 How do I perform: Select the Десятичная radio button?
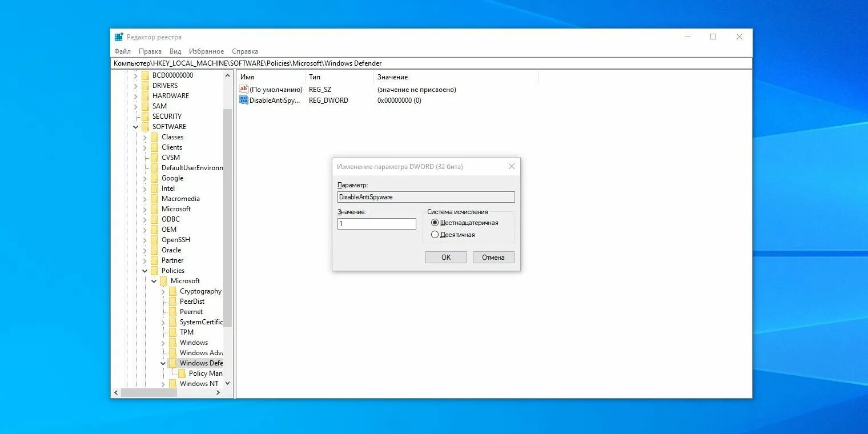coord(435,235)
